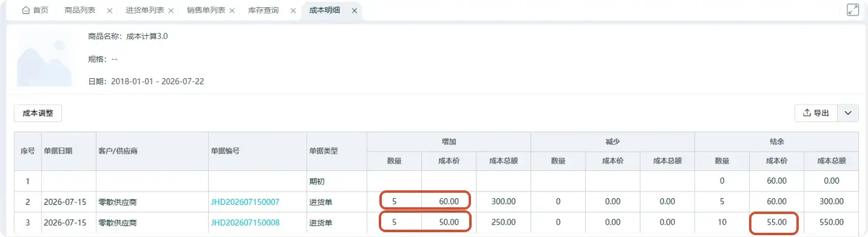
Task: Click the 客户/供应商 column header
Action: [117, 151]
